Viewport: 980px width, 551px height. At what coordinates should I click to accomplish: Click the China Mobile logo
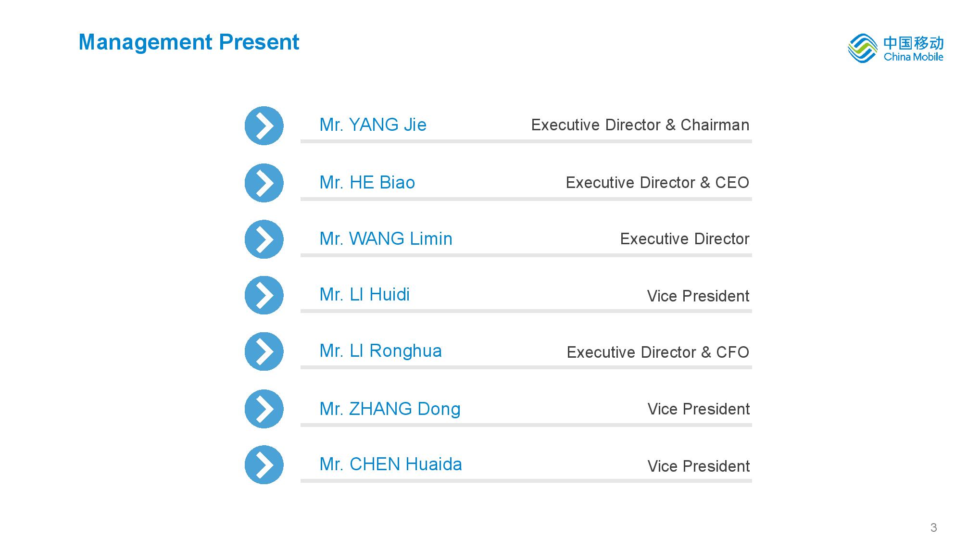[895, 48]
